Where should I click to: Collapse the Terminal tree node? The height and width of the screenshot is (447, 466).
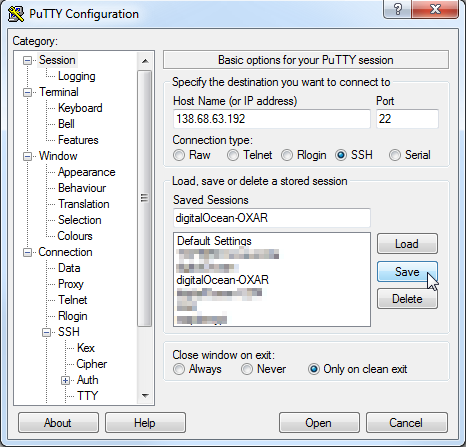click(x=27, y=92)
